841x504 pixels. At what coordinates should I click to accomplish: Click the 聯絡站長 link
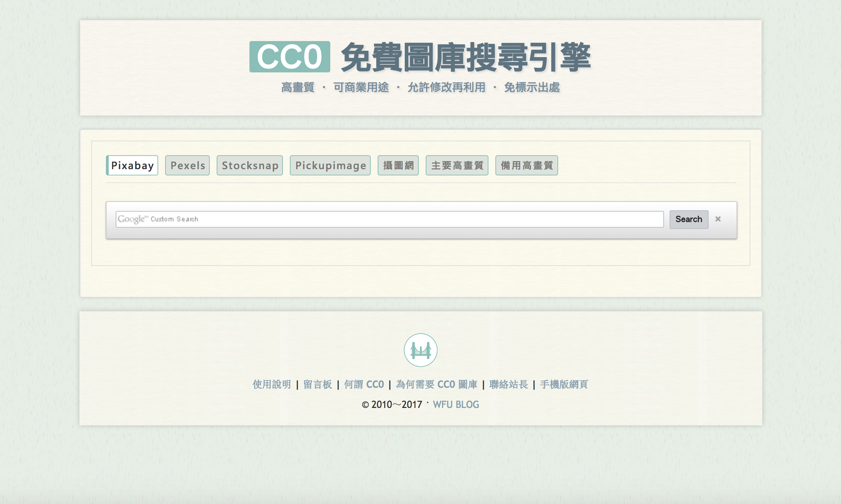pyautogui.click(x=509, y=384)
